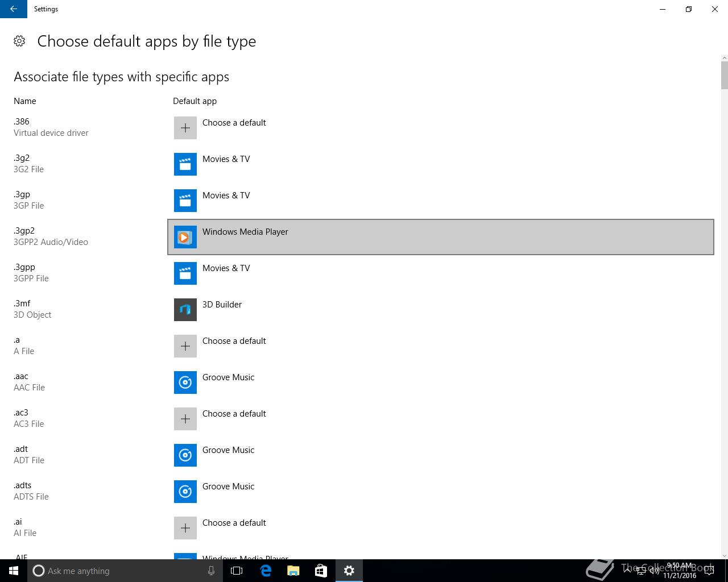
Task: Click the 'A File' description text
Action: [24, 351]
